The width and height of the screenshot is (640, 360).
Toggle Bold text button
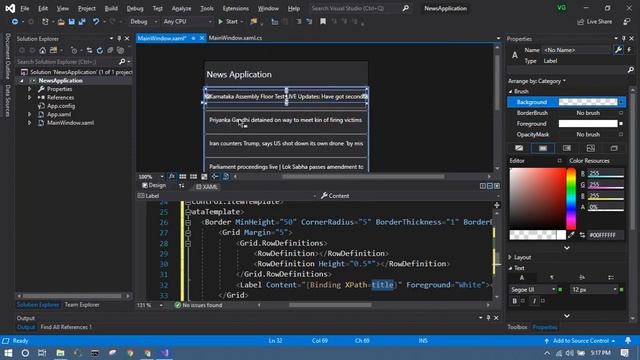click(x=514, y=301)
